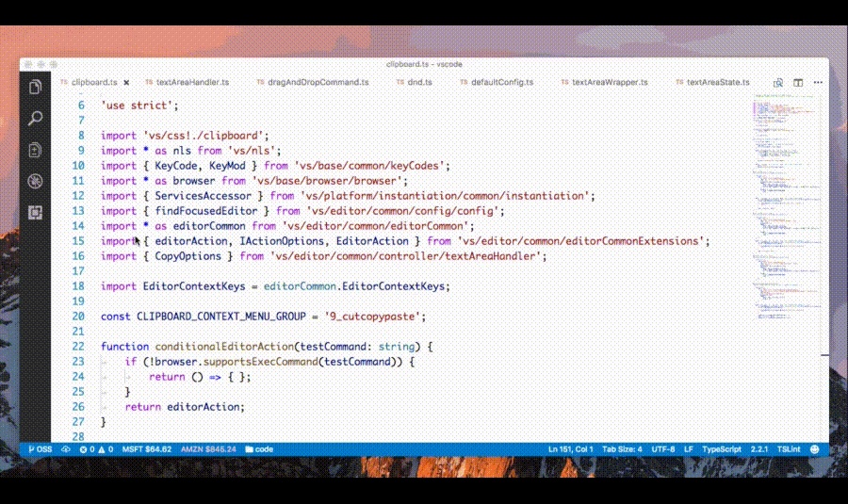Screen dimensions: 848x504
Task: Open the Explorer view in activity bar
Action: click(x=35, y=87)
